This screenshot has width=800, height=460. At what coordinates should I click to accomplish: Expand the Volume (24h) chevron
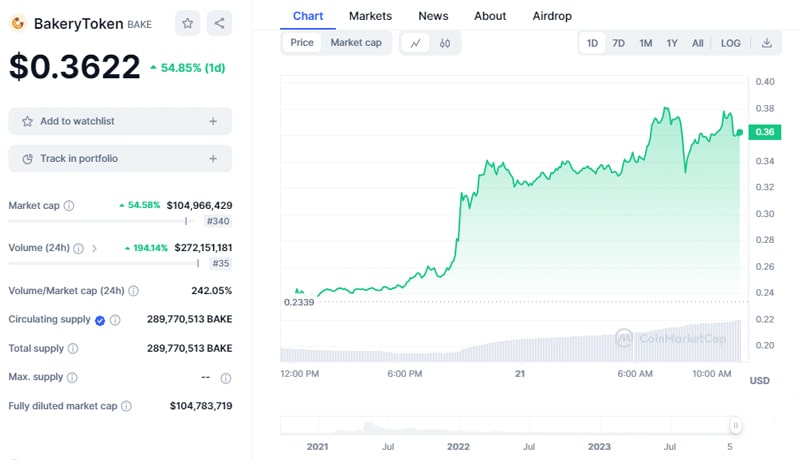pos(94,248)
